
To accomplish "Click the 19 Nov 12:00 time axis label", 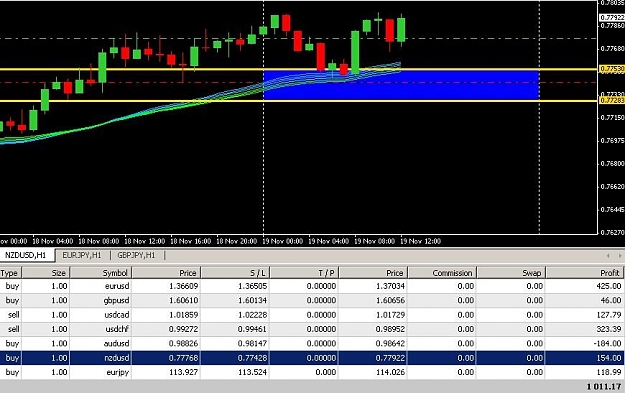I will (421, 241).
